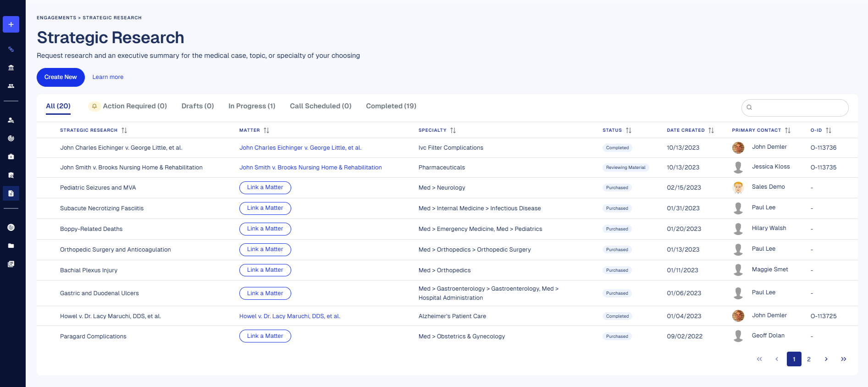Sort table by Date Created
Image resolution: width=868 pixels, height=387 pixels.
711,130
